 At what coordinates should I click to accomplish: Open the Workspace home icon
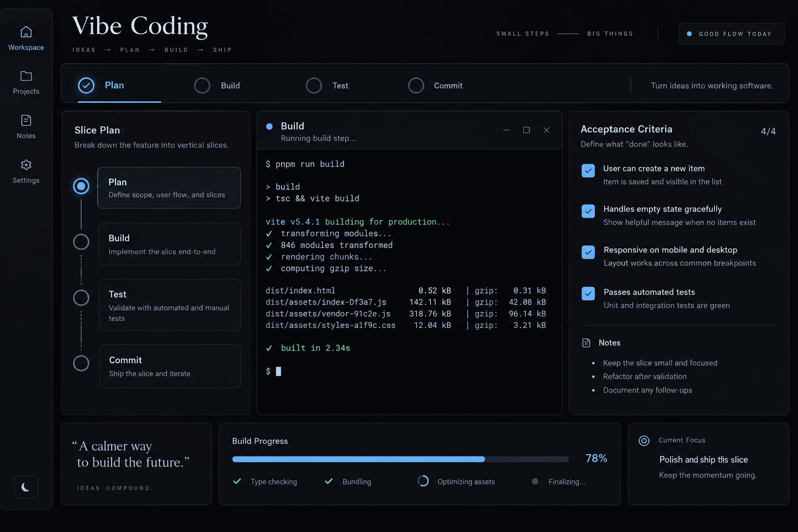point(26,32)
